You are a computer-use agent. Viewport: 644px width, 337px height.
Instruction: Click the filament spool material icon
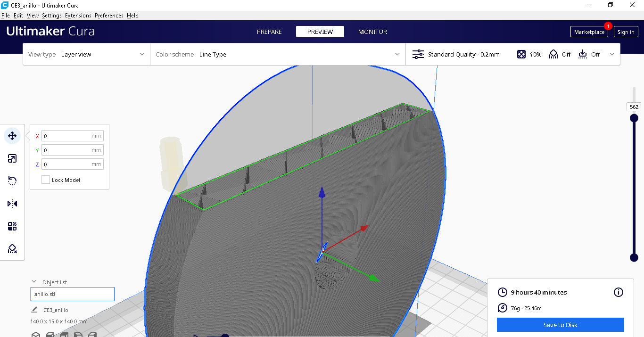pos(503,308)
